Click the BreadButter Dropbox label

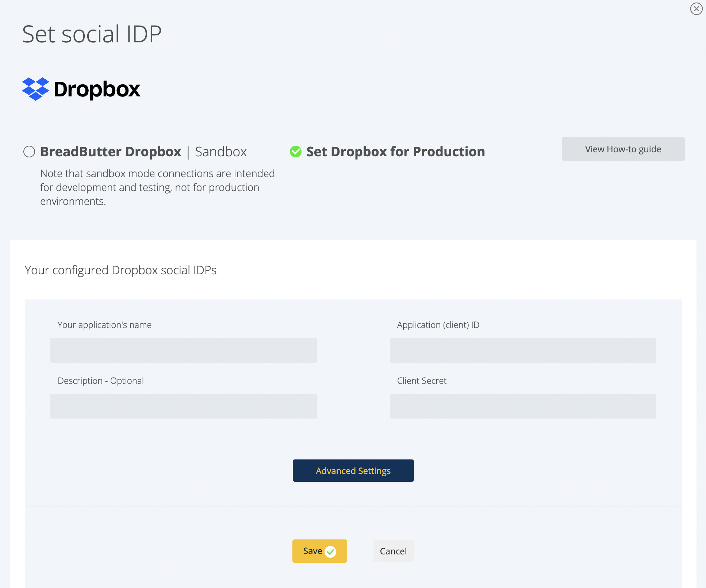(111, 152)
